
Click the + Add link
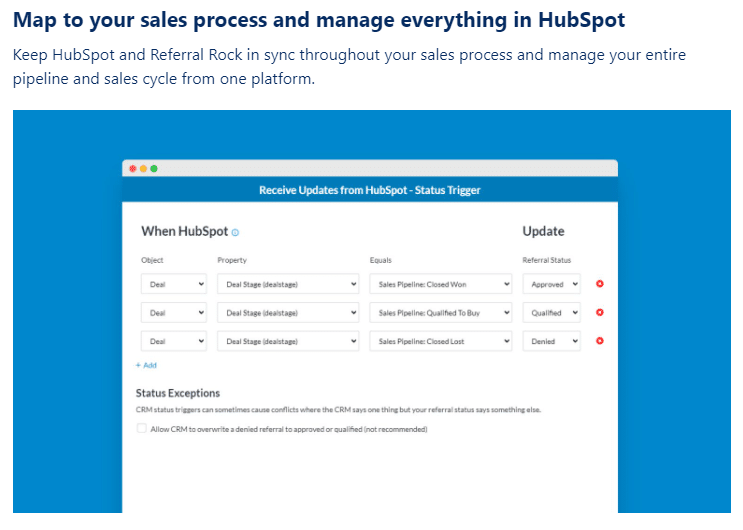click(146, 365)
